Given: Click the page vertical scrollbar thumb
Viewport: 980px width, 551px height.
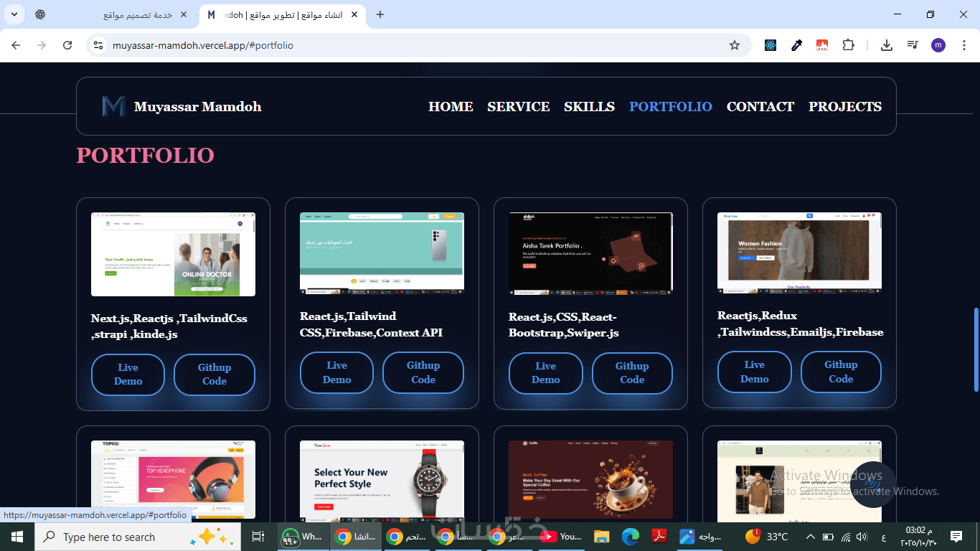Looking at the screenshot, I should click(976, 350).
